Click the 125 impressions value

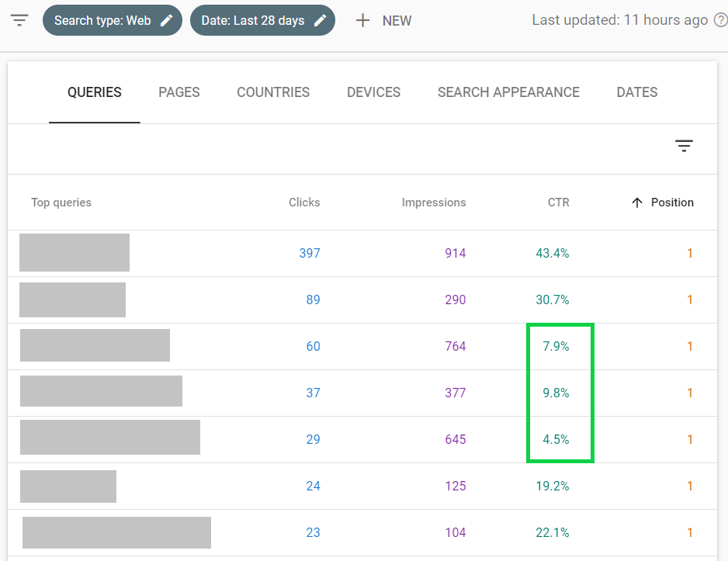click(455, 487)
